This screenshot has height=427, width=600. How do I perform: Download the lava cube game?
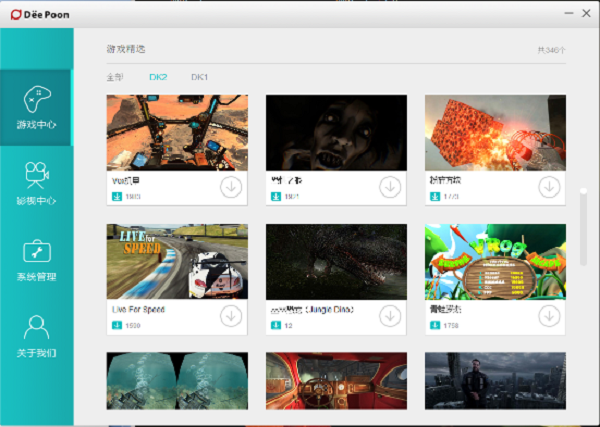click(548, 187)
